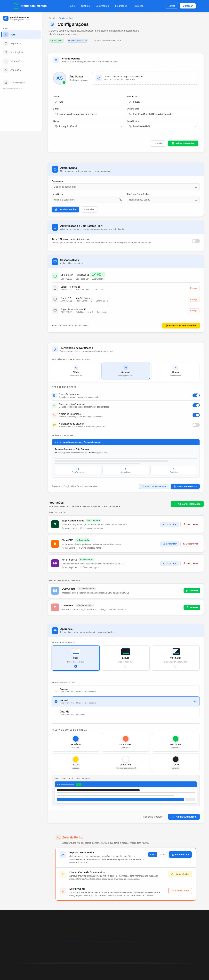This screenshot has height=980, width=209.
Task: Click the Bling ERP B logo
Action: click(55, 544)
